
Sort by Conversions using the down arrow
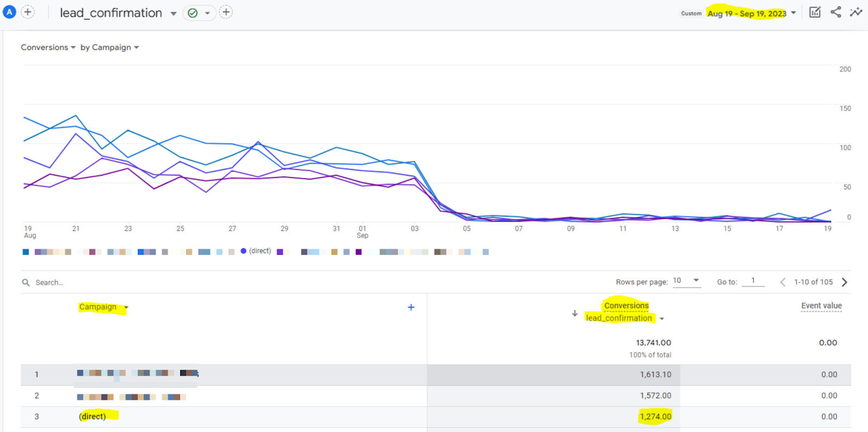click(575, 313)
